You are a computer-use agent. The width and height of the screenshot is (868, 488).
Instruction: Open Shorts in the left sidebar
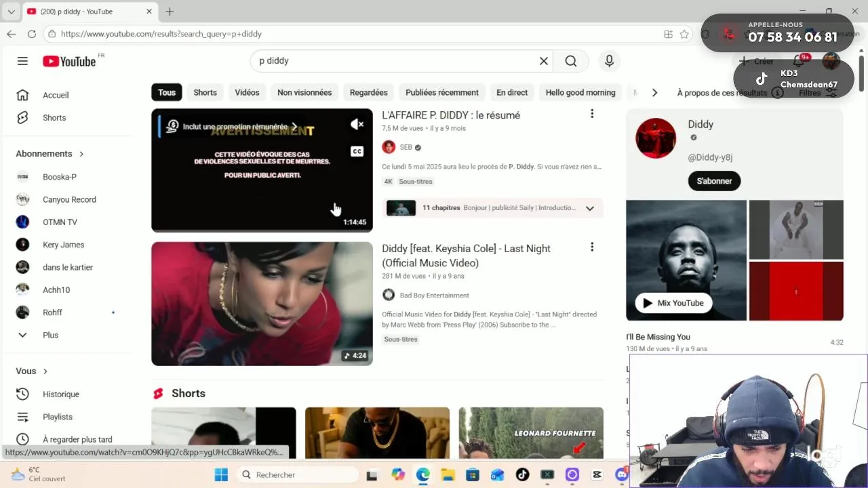pos(66,117)
